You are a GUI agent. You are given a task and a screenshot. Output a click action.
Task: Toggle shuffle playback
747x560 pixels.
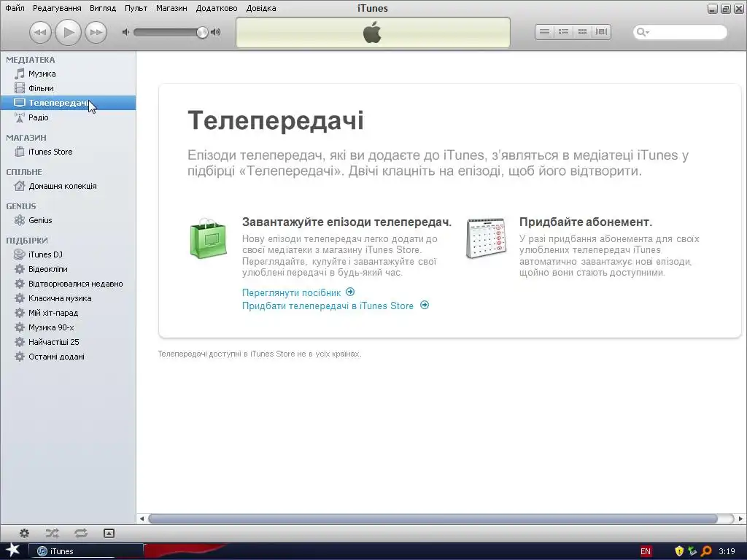(52, 533)
